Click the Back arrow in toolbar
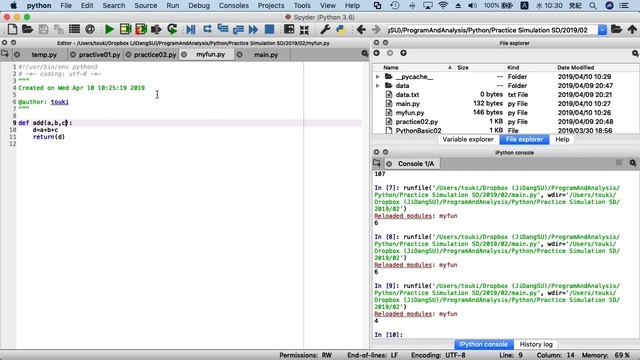This screenshot has width=640, height=360. 361,29
